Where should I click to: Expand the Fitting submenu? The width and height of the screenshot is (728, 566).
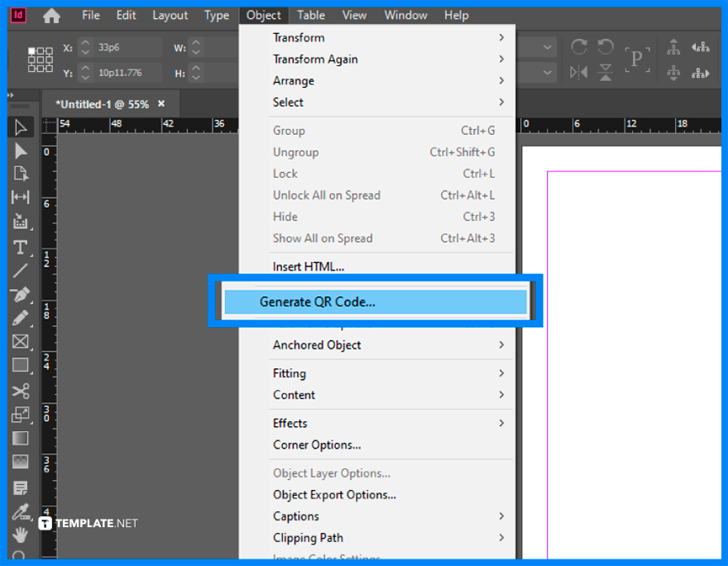[x=289, y=373]
